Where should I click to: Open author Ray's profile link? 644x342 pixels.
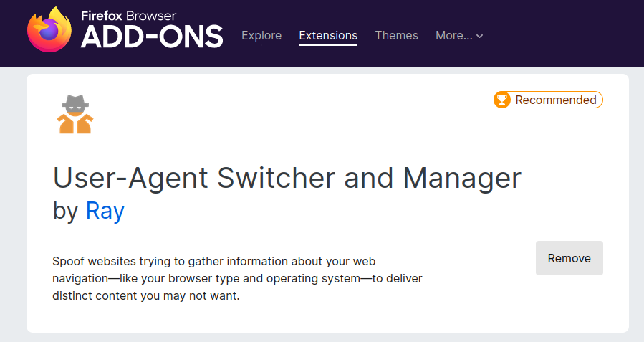point(105,212)
